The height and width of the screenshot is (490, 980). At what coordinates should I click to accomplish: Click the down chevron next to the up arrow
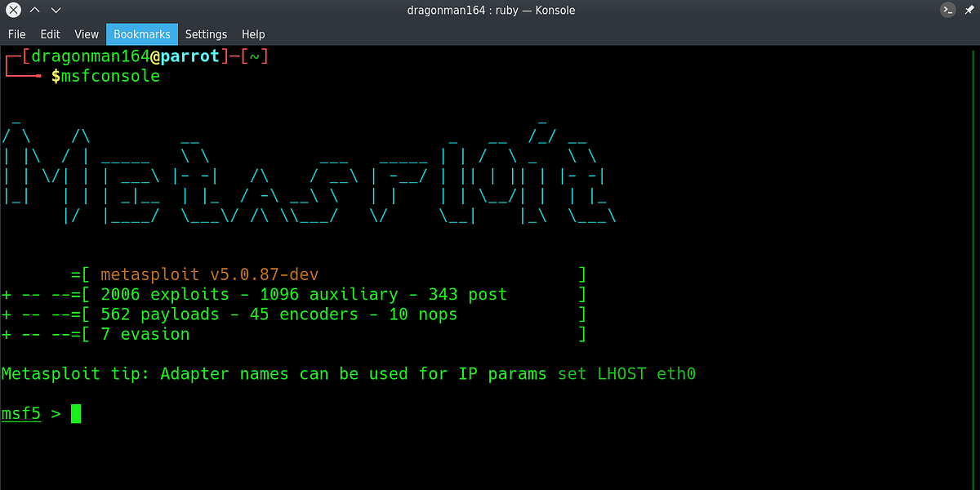(56, 10)
